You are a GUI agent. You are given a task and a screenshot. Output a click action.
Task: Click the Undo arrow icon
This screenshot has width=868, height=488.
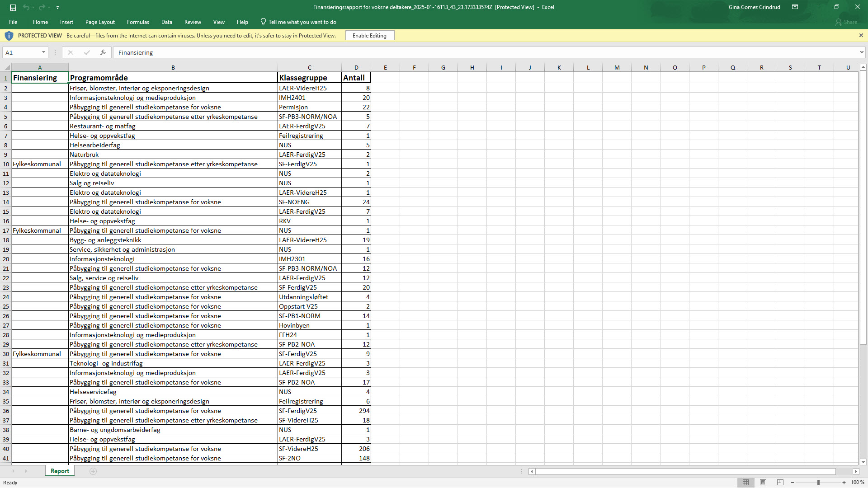tap(26, 7)
